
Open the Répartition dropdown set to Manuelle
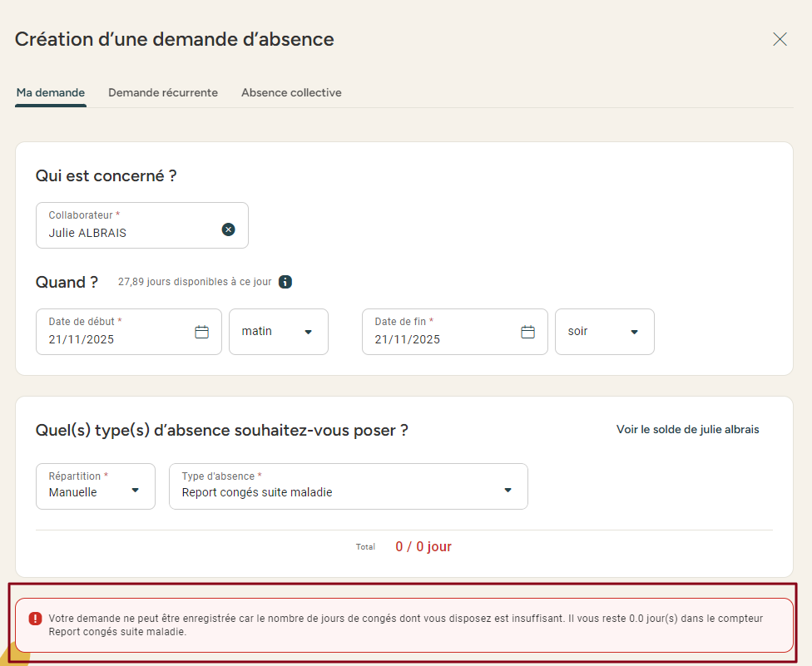click(x=96, y=486)
